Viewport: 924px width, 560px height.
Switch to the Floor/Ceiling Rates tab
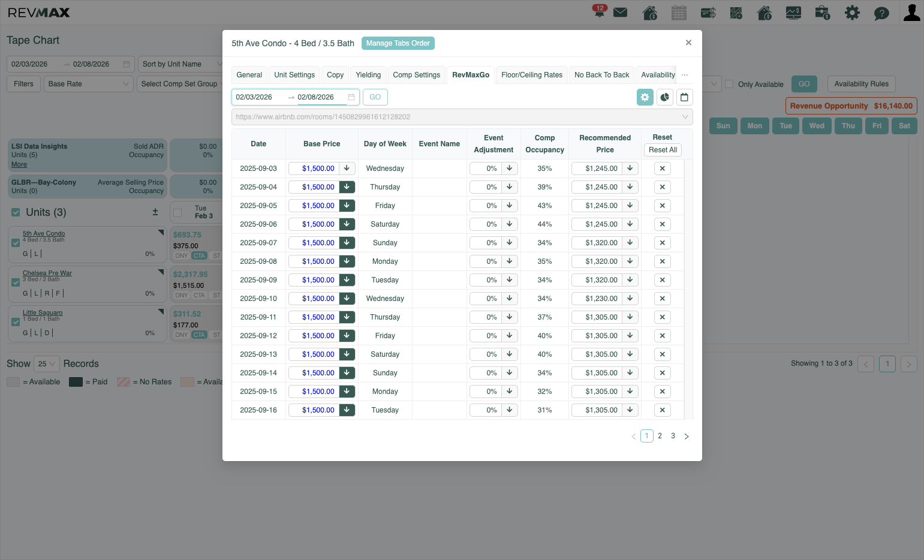(x=532, y=75)
